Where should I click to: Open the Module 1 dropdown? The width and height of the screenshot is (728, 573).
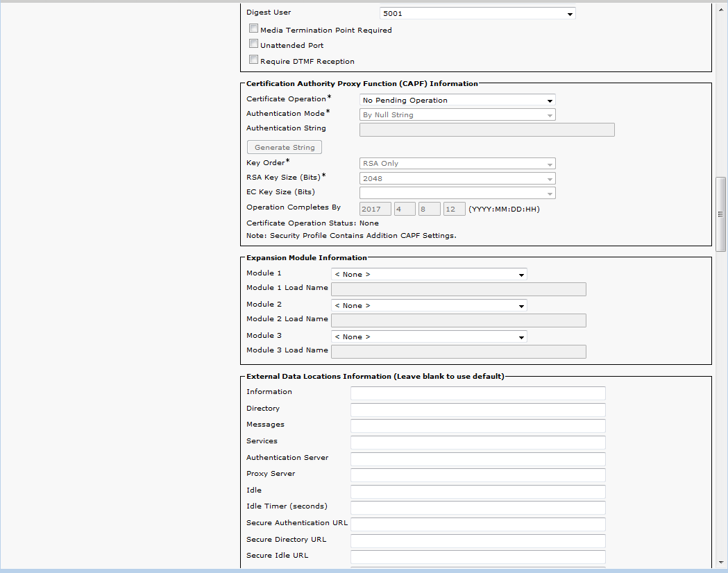tap(429, 274)
